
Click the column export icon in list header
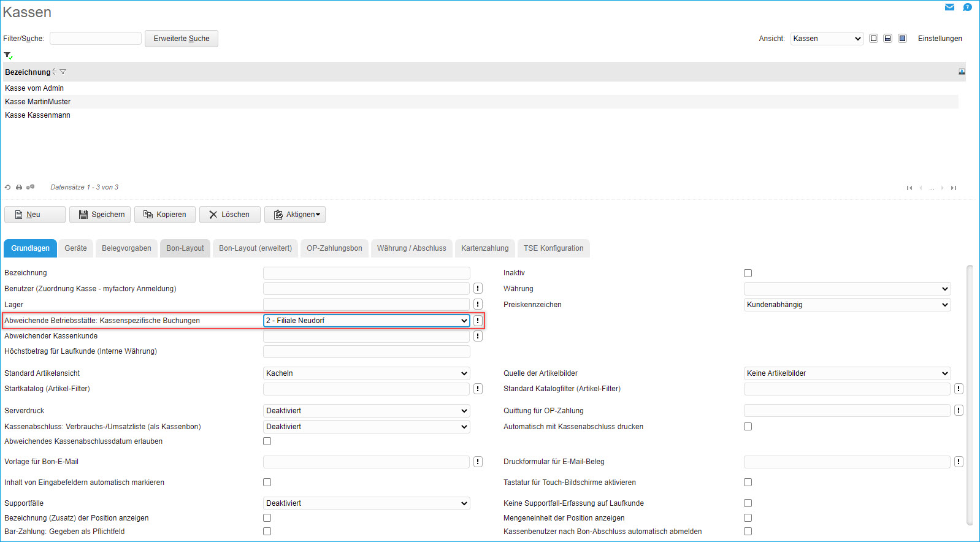pyautogui.click(x=962, y=72)
